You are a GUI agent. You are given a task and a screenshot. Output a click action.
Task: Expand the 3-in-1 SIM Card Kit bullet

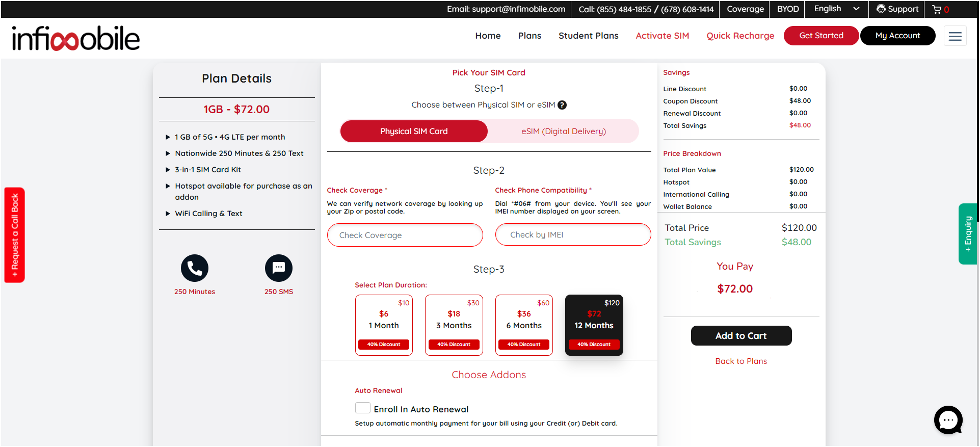point(168,170)
